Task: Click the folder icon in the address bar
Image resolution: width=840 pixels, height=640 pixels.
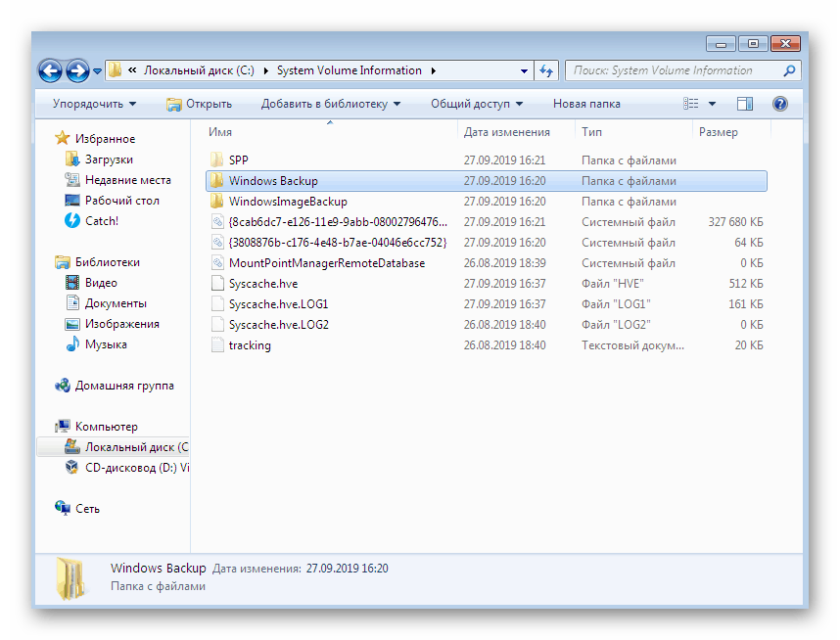Action: coord(115,70)
